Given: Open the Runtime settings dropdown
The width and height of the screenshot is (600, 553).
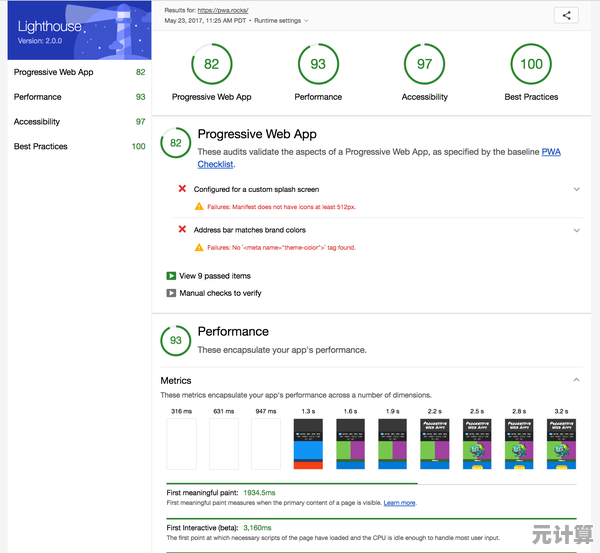Looking at the screenshot, I should click(281, 21).
